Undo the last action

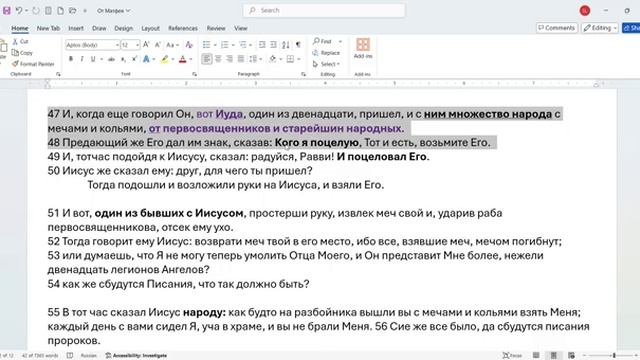18,11
